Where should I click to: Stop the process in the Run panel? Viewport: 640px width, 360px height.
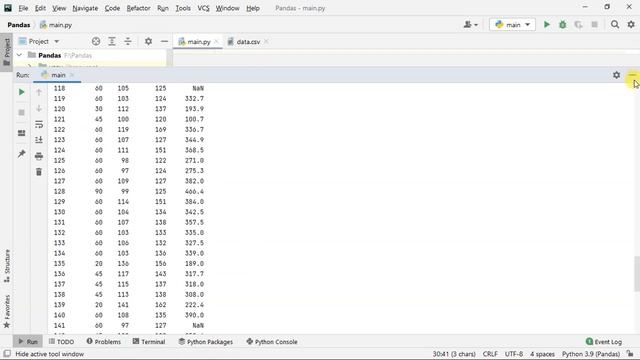22,113
